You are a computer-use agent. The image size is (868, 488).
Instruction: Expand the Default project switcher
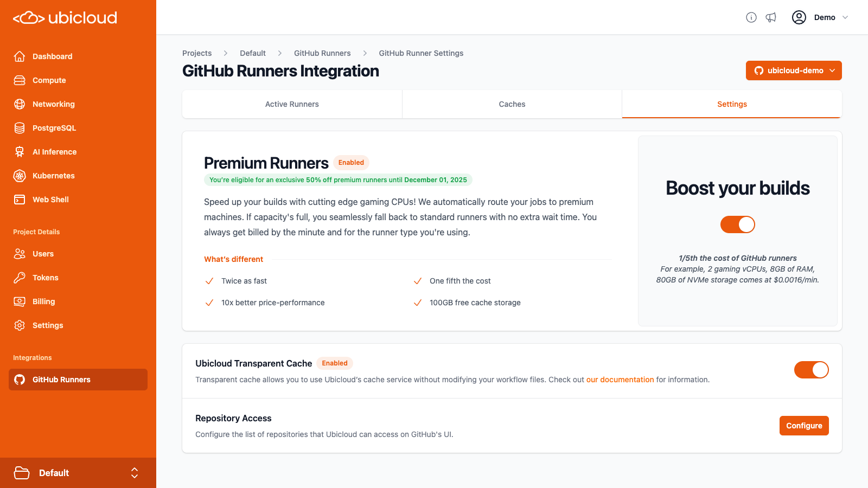tap(79, 473)
